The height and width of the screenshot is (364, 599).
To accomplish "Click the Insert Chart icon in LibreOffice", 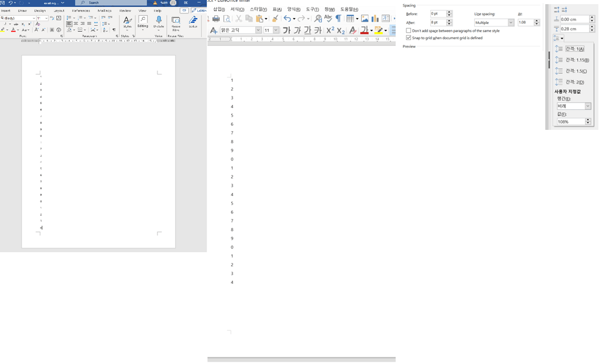I will tap(375, 18).
